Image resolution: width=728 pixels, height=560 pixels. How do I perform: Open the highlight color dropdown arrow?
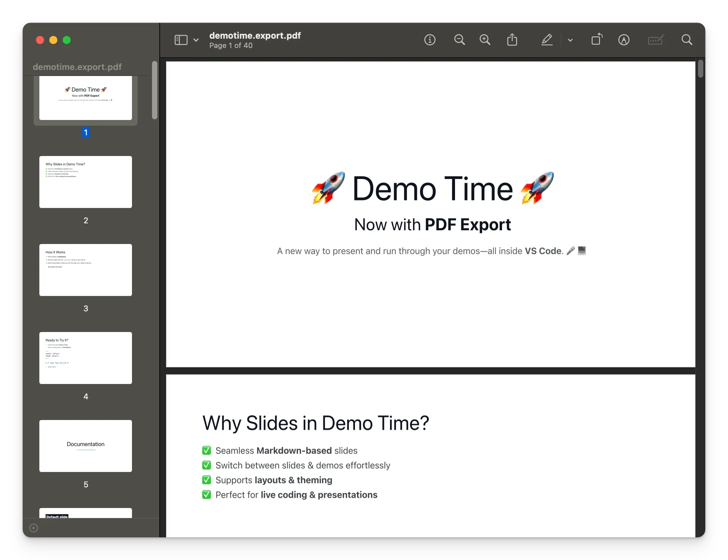click(570, 40)
